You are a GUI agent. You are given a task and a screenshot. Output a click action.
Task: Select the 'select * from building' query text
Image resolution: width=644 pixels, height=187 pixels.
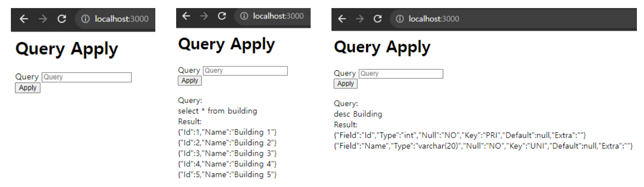tap(217, 111)
